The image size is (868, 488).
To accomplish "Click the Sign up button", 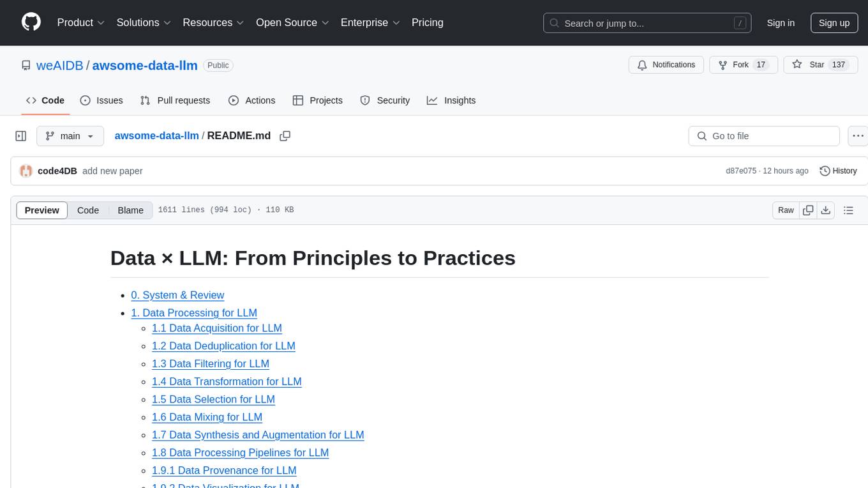I will coord(834,23).
